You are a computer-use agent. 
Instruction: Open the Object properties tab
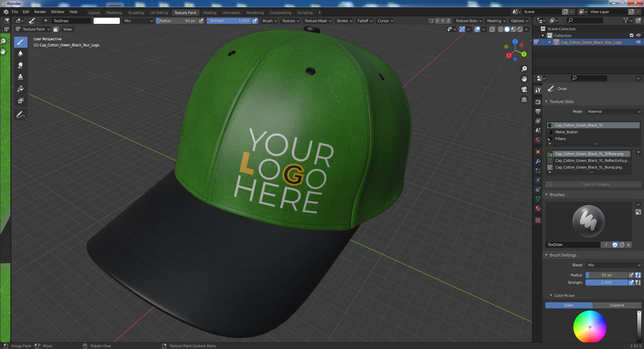point(538,152)
